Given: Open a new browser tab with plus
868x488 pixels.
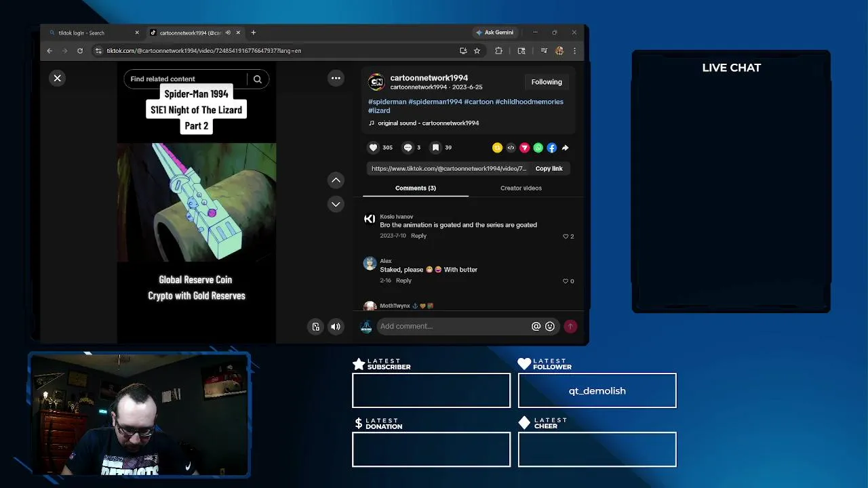Looking at the screenshot, I should coord(254,33).
